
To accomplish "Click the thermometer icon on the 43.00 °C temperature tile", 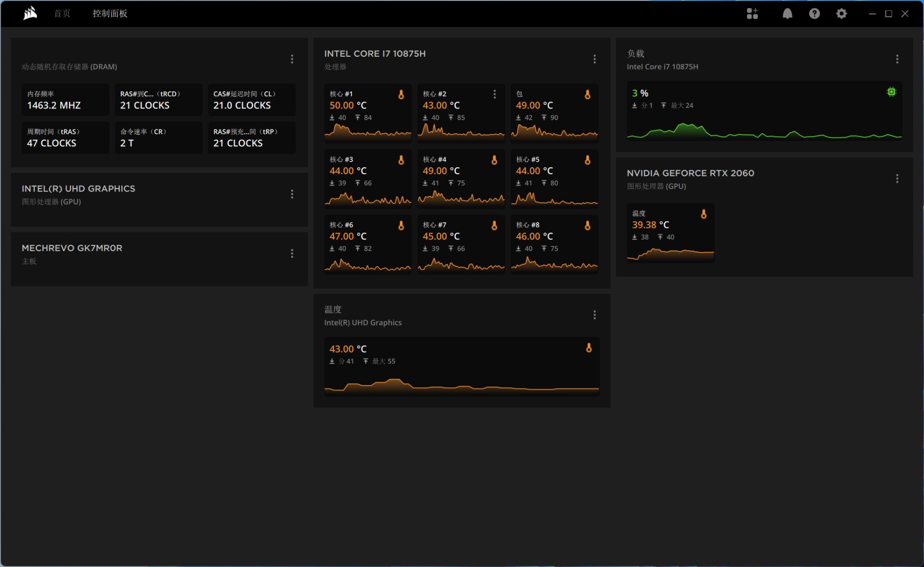I will (589, 348).
